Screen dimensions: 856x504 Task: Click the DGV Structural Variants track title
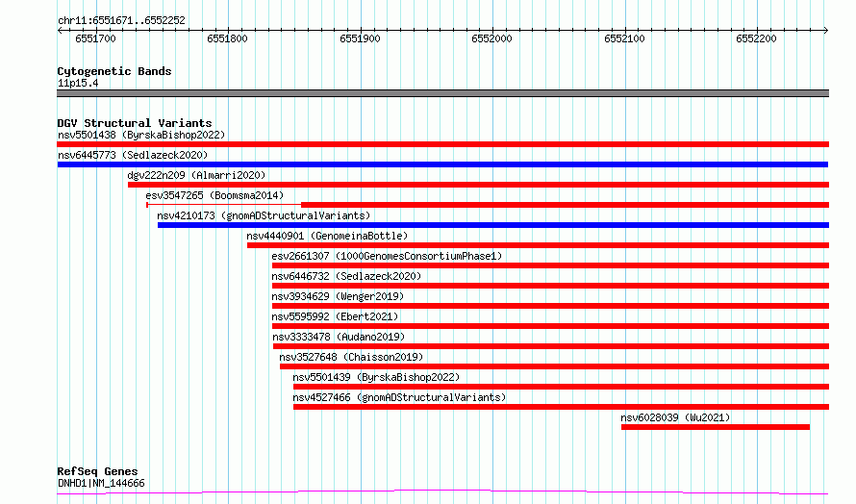pyautogui.click(x=135, y=123)
